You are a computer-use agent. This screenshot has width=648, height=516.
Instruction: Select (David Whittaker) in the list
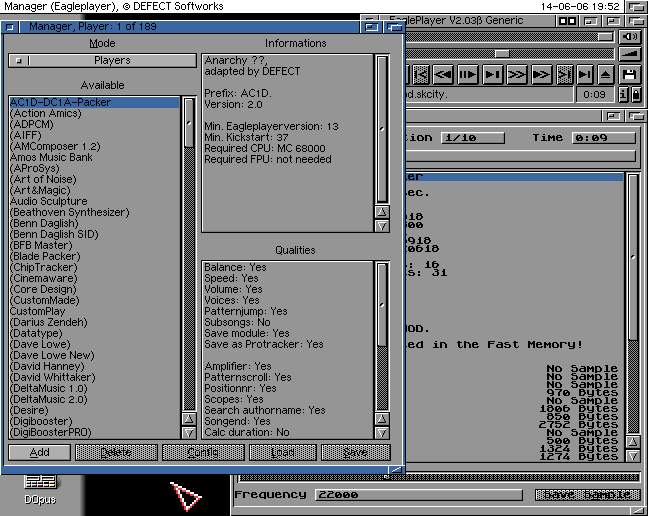click(94, 377)
